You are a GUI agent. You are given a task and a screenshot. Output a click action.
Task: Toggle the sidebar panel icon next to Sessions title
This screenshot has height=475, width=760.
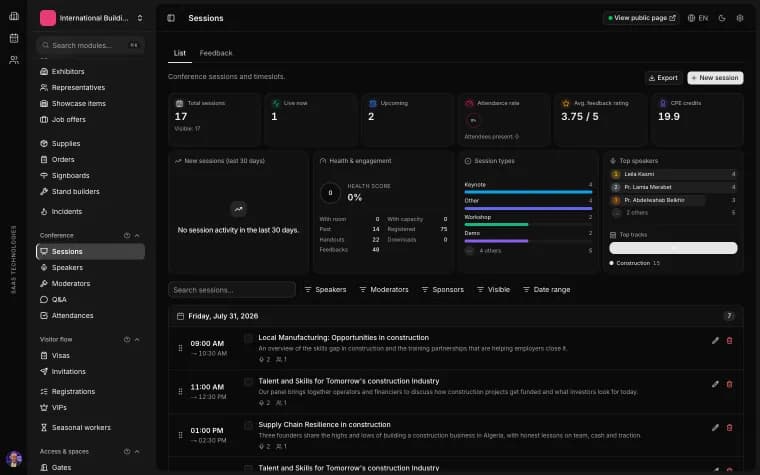(x=171, y=18)
